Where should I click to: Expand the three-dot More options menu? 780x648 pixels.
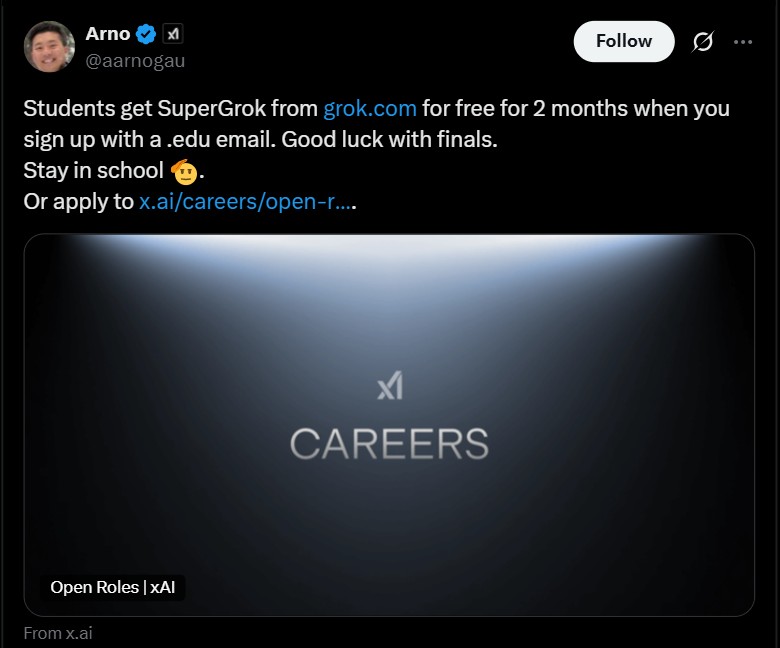coord(743,42)
